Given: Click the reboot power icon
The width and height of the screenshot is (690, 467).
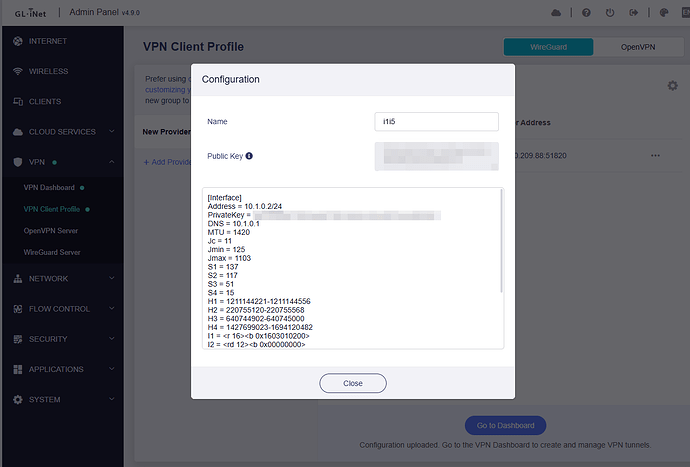Looking at the screenshot, I should (610, 13).
